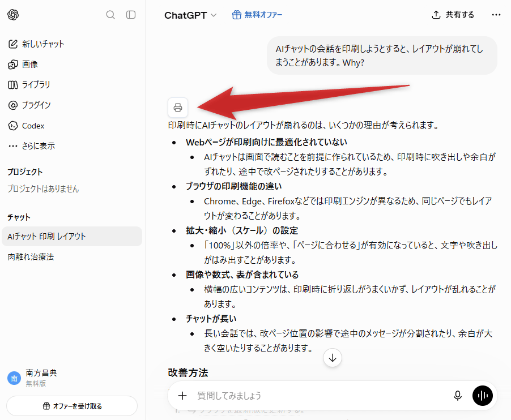This screenshot has width=511, height=420.
Task: Open the ライブラリ library item
Action: pyautogui.click(x=29, y=85)
